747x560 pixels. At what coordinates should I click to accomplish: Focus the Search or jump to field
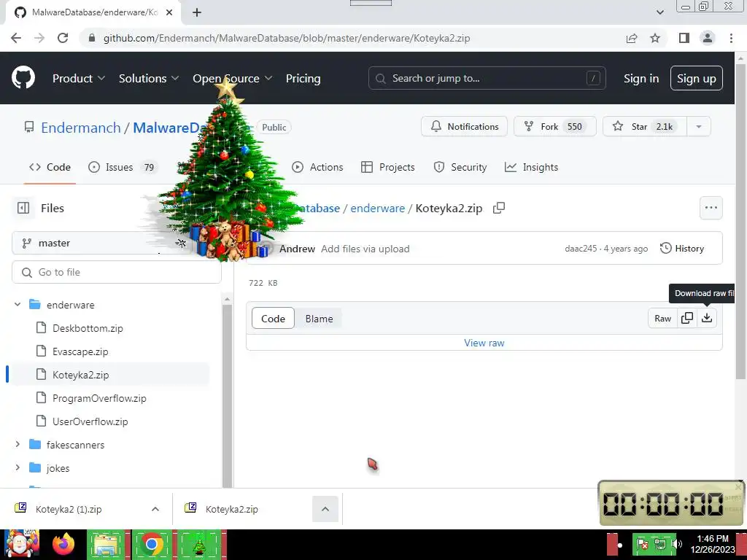pos(487,78)
